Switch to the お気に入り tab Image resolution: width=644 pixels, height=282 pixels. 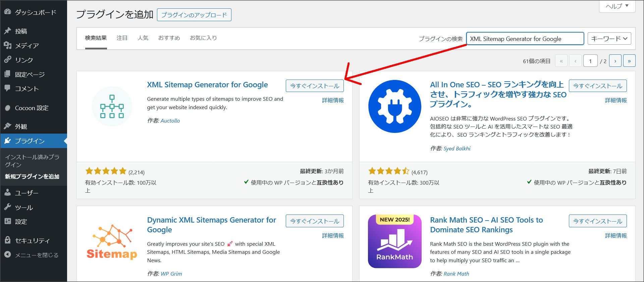pos(203,38)
